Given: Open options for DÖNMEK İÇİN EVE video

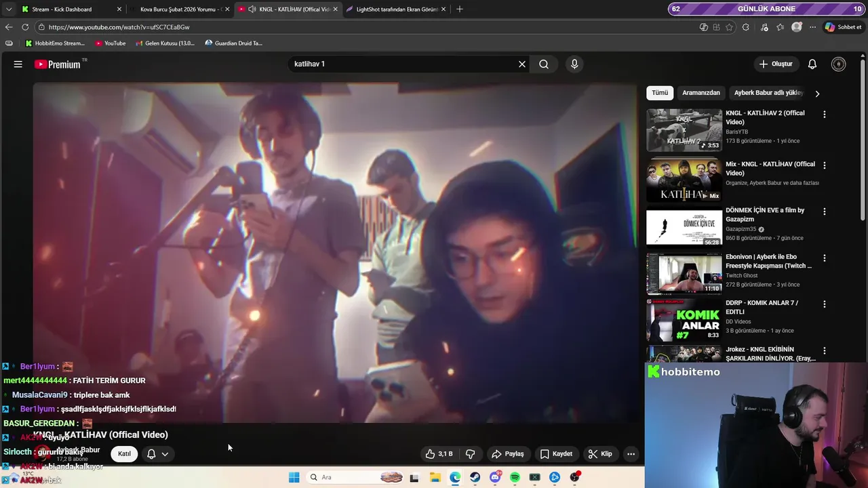Looking at the screenshot, I should [825, 211].
